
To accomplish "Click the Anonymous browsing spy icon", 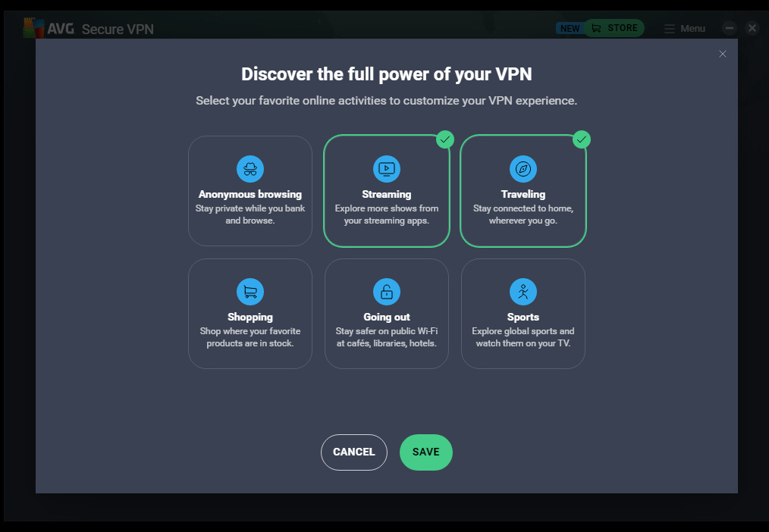I will coord(250,169).
